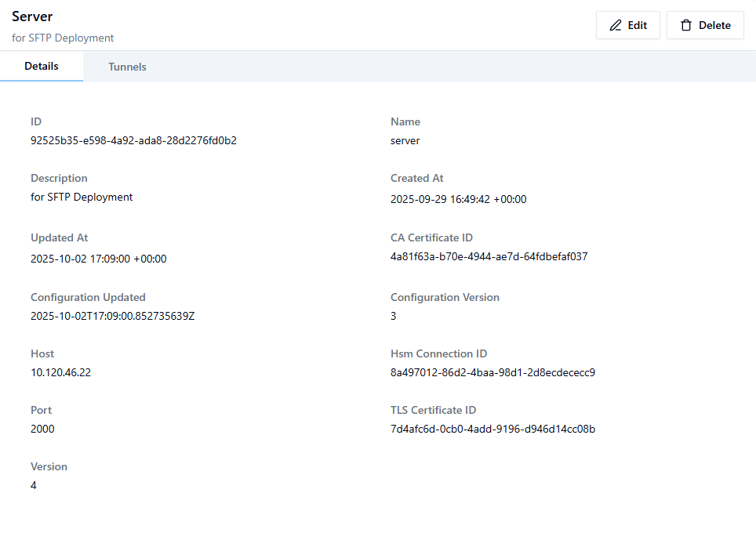Click the CA Certificate ID value
This screenshot has width=756, height=551.
[x=489, y=256]
